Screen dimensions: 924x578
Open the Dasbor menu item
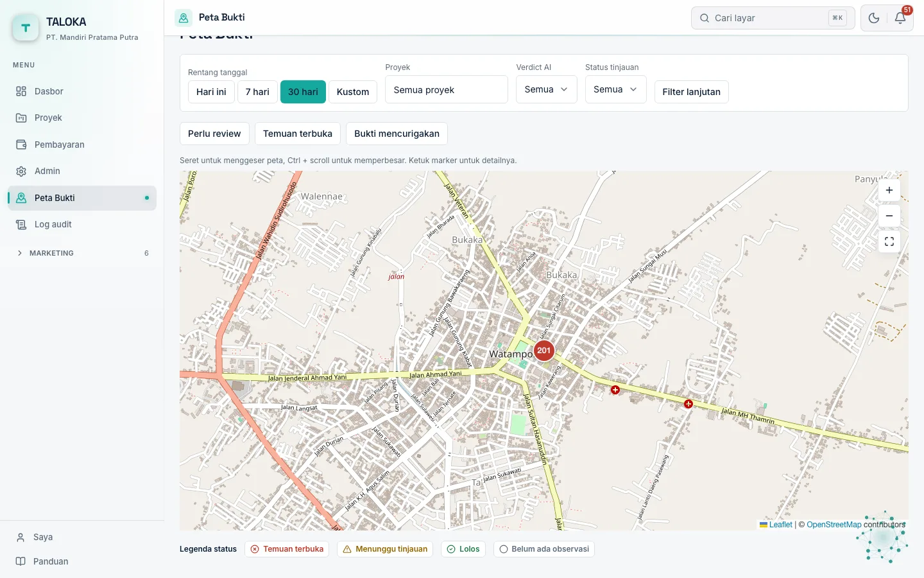click(x=82, y=91)
